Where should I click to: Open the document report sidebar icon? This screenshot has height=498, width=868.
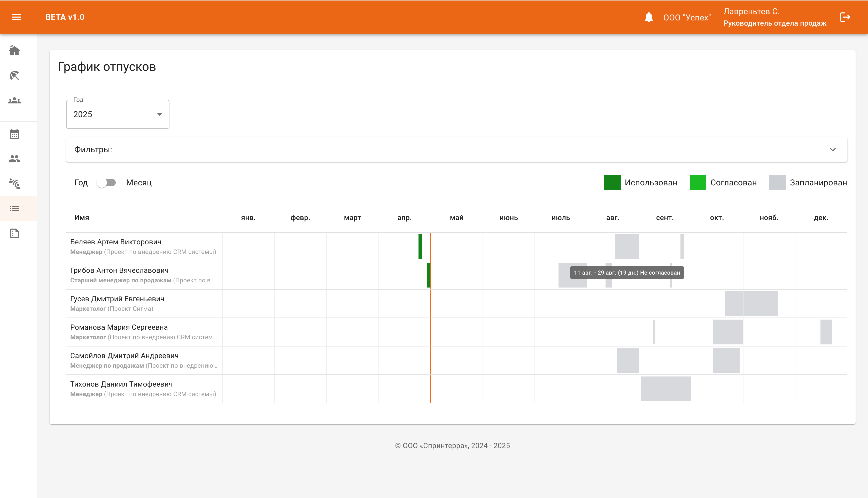(14, 233)
